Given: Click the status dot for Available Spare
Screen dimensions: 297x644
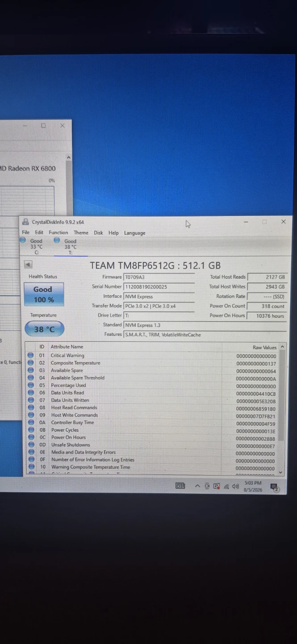Looking at the screenshot, I should click(31, 370).
